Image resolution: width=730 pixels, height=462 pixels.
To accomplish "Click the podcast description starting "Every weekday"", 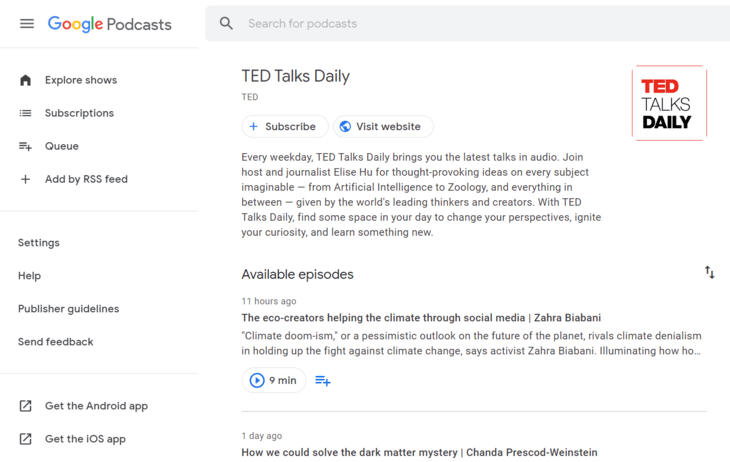I will (x=421, y=195).
